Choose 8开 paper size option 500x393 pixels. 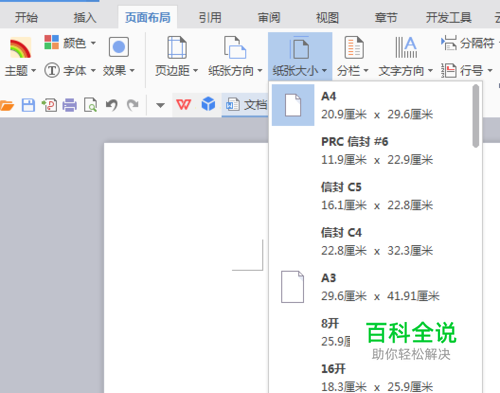(x=371, y=332)
